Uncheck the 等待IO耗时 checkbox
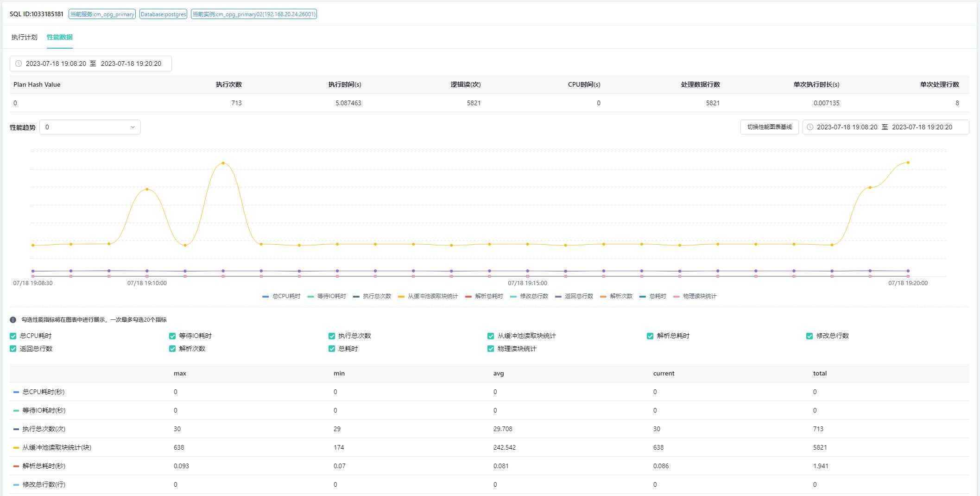 (x=172, y=336)
